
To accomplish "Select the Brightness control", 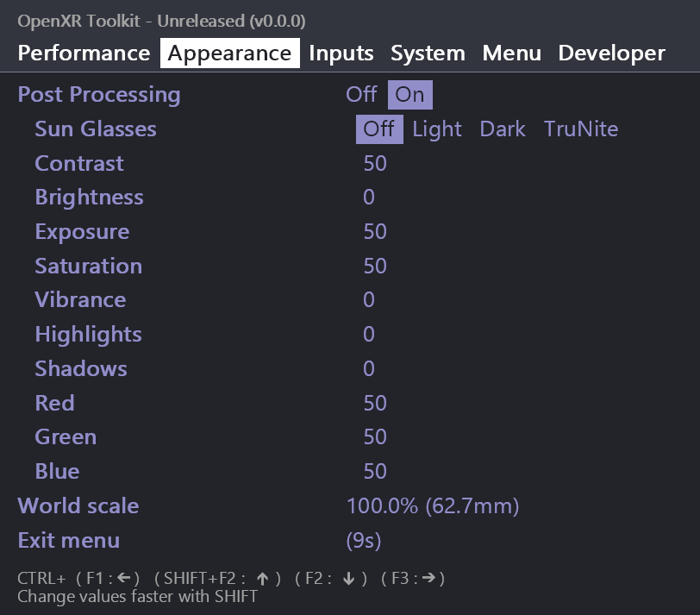I will 368,197.
